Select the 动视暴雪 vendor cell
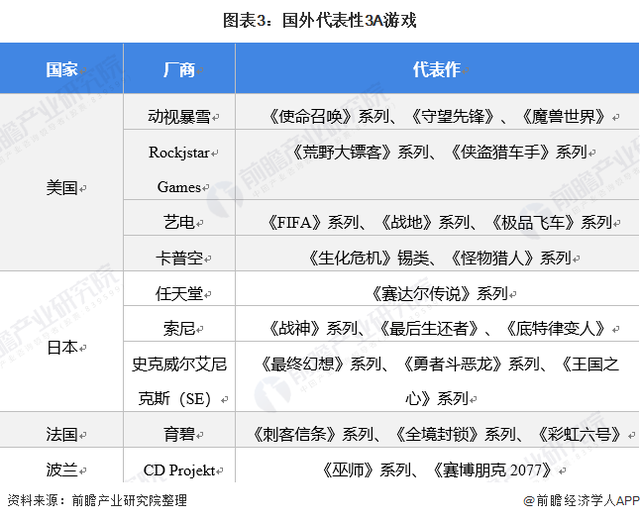 click(178, 116)
